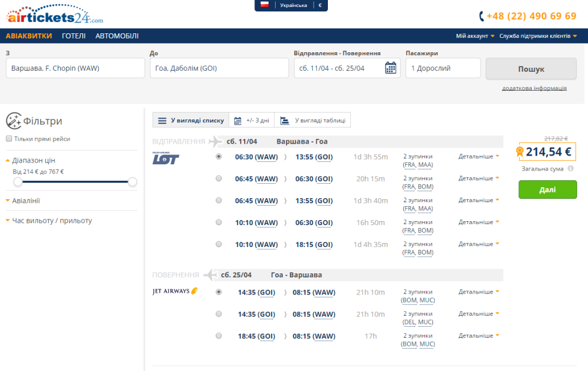Viewport: 588px width, 371px height.
Task: Expand Детальніше for 16h 50m flight
Action: pyautogui.click(x=478, y=222)
